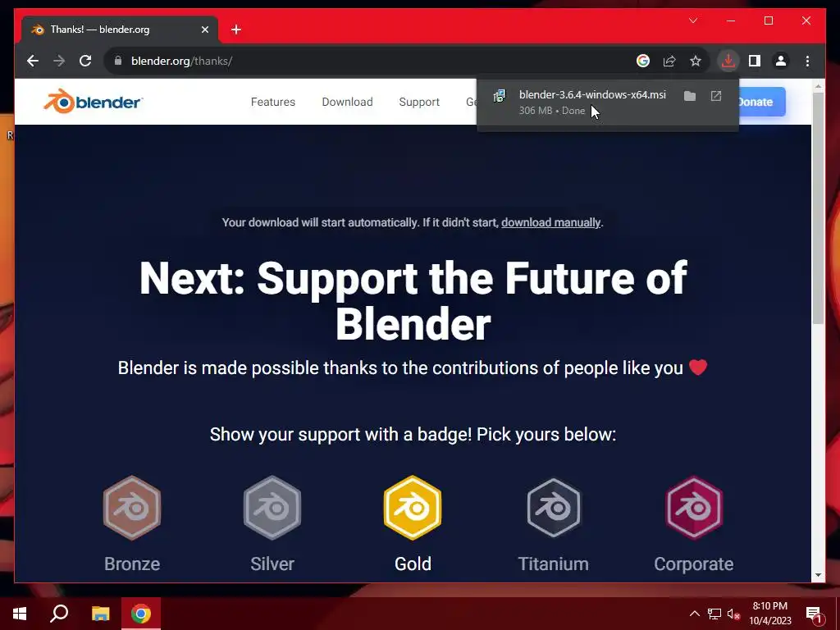Open File Explorer from taskbar
This screenshot has width=840, height=630.
pyautogui.click(x=100, y=614)
